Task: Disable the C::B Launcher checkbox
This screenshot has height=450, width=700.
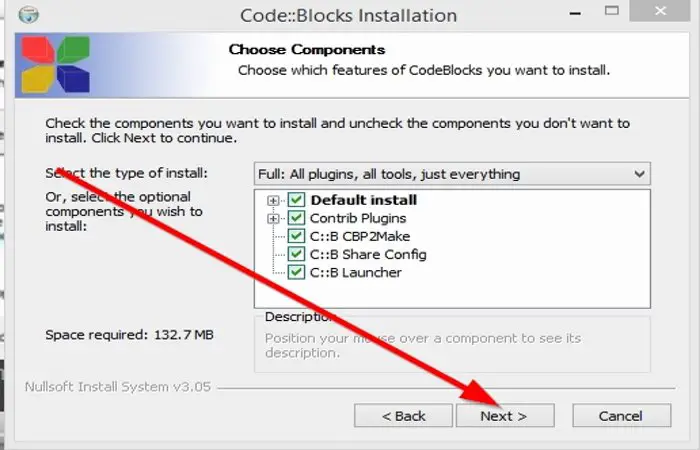Action: [x=296, y=272]
